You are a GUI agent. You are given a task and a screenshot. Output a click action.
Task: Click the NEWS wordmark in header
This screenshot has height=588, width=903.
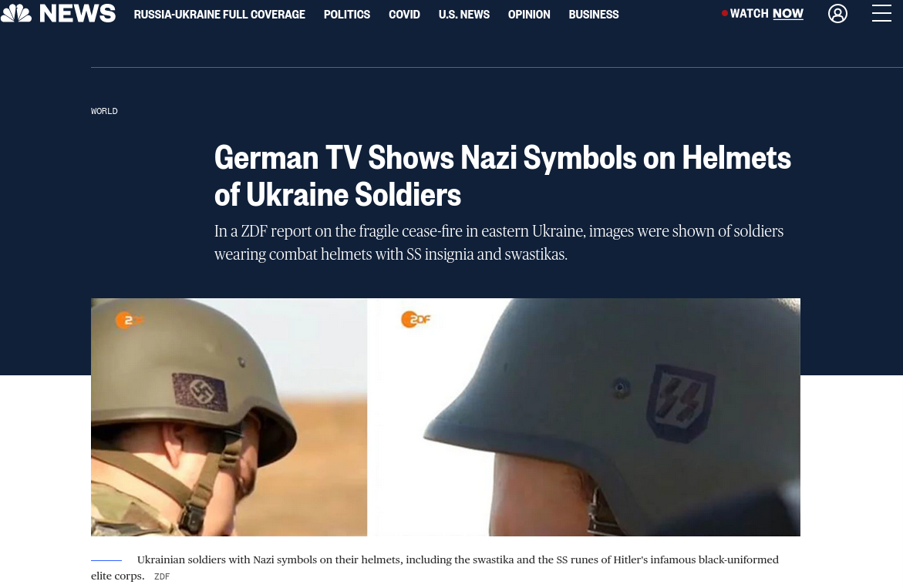[x=77, y=13]
